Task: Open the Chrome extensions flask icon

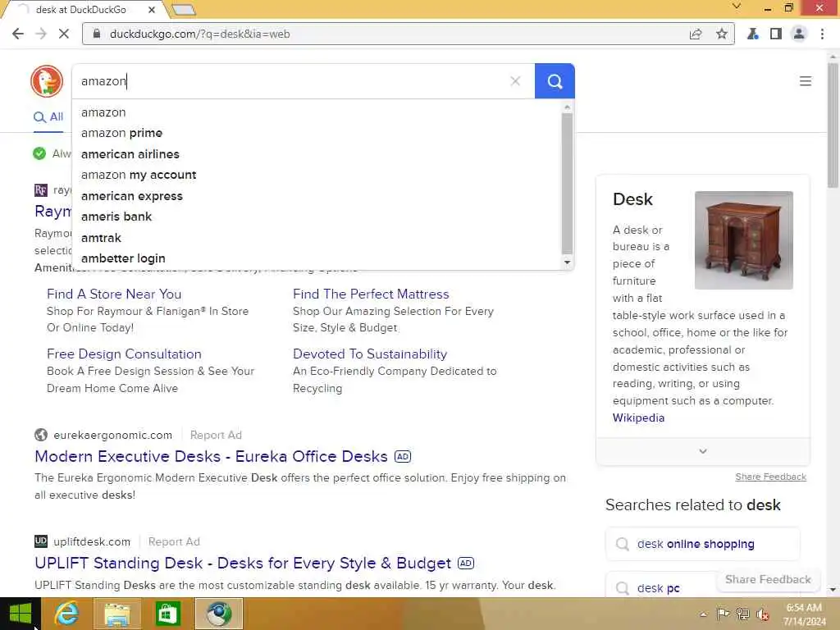Action: [753, 34]
